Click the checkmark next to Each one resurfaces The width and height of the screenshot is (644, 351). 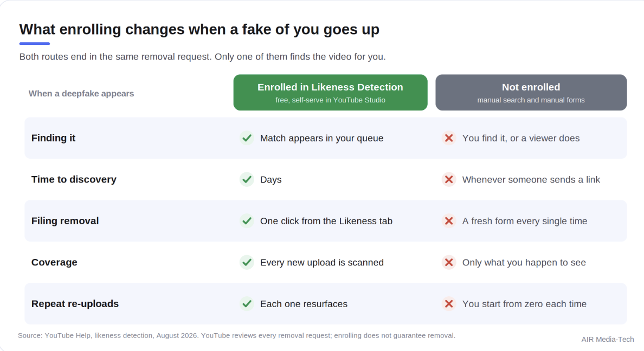[x=247, y=304]
